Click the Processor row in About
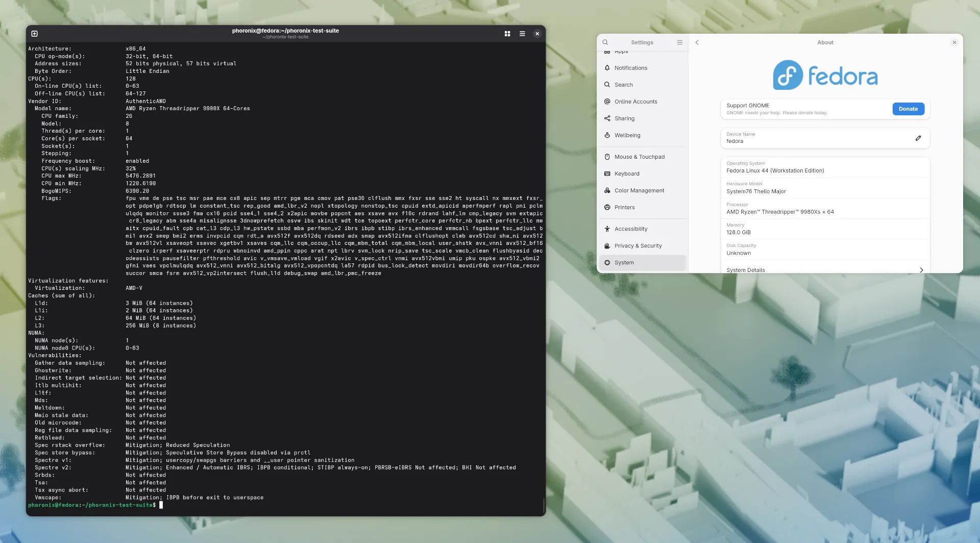This screenshot has height=543, width=980. (825, 208)
